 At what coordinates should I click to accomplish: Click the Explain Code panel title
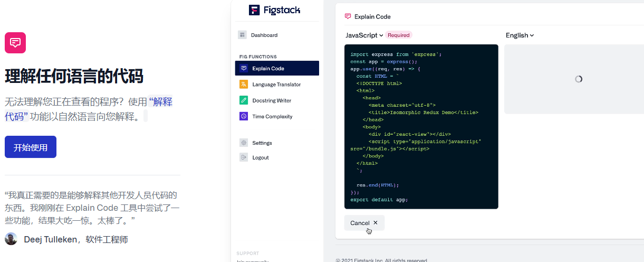[x=372, y=16]
